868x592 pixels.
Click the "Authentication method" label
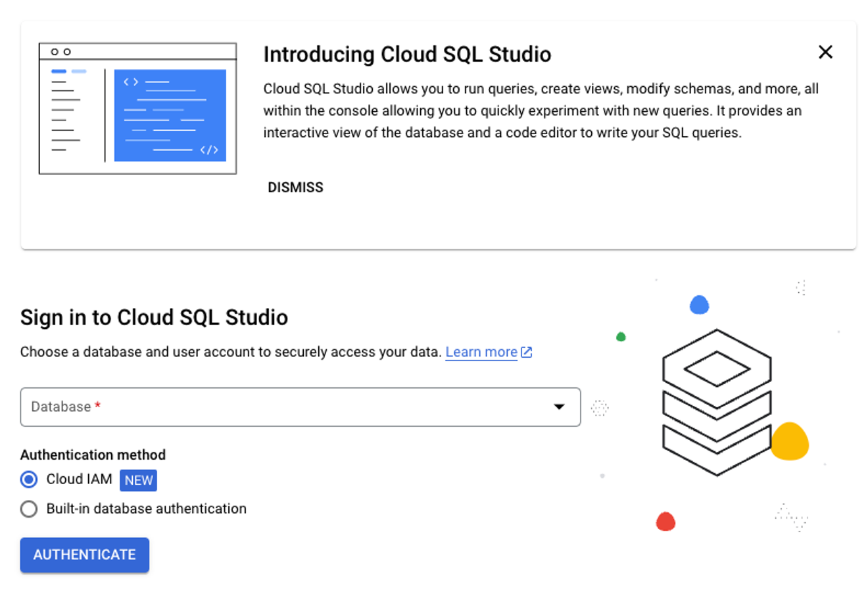pyautogui.click(x=93, y=455)
